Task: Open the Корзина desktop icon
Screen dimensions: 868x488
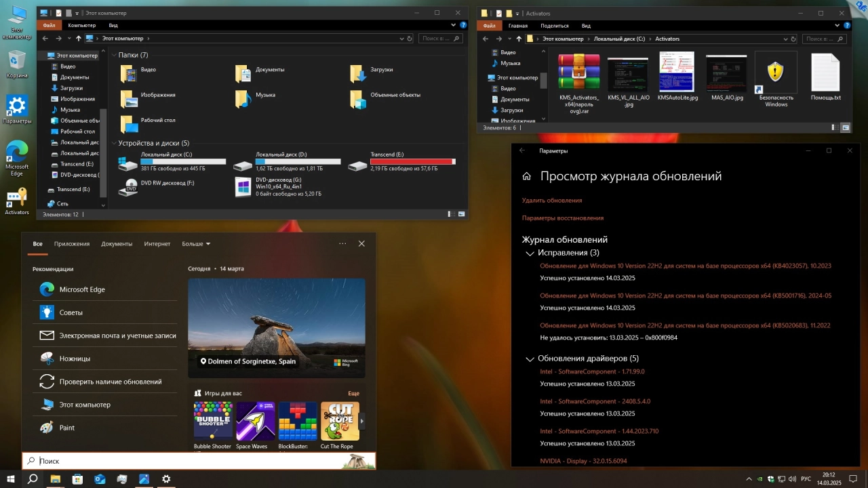Action: pyautogui.click(x=17, y=64)
